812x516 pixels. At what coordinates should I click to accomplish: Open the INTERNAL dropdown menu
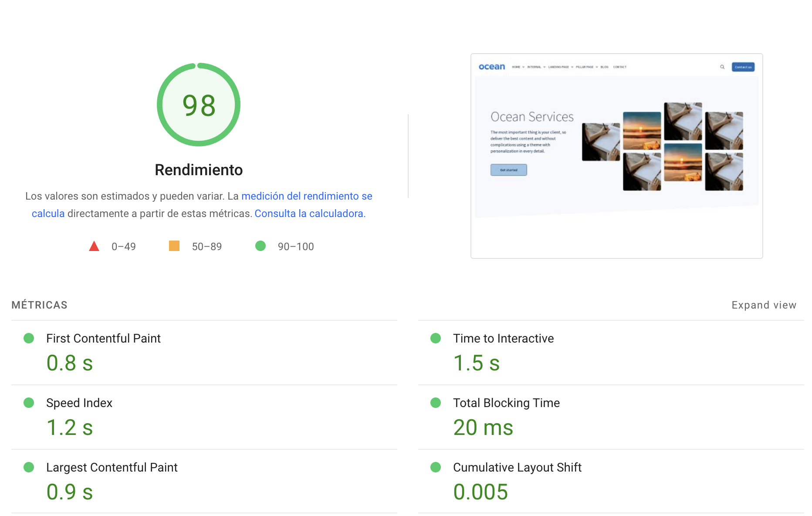pos(535,67)
